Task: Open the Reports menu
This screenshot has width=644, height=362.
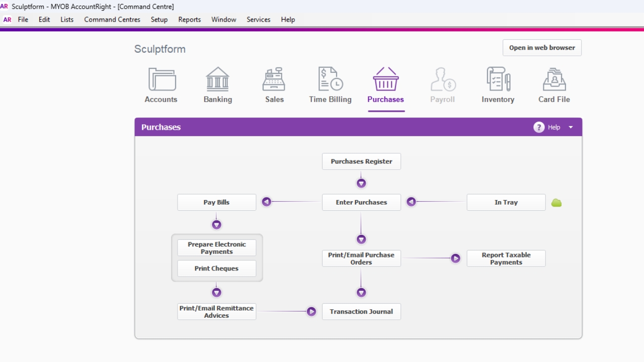Action: (x=190, y=20)
